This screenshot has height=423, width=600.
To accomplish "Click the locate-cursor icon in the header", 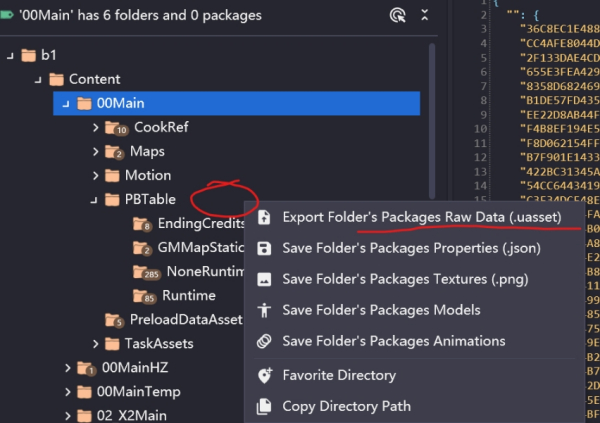I will point(398,16).
